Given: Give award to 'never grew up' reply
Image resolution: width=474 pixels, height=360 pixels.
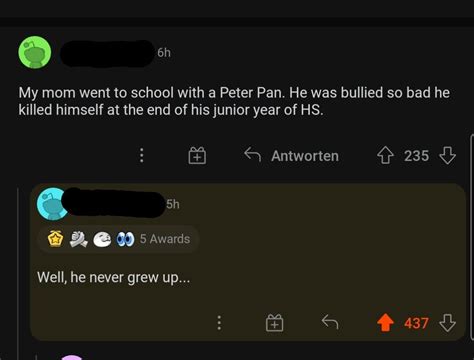Looking at the screenshot, I should [275, 323].
